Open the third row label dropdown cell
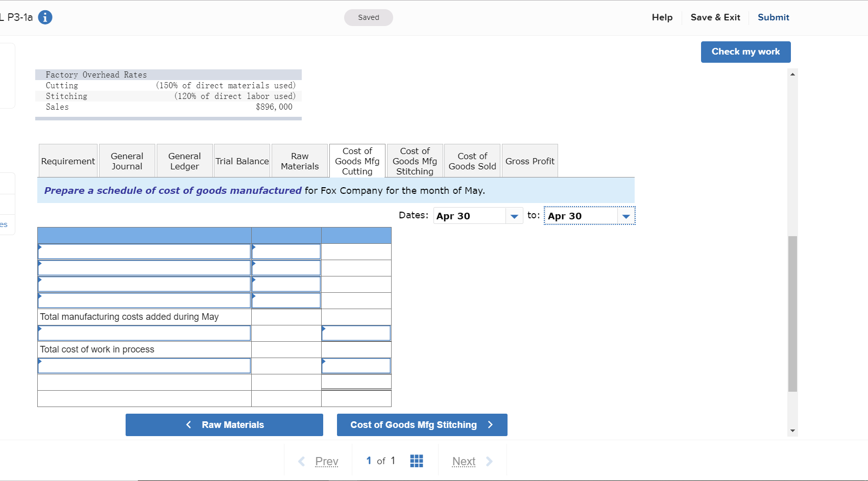This screenshot has width=868, height=481. (144, 284)
